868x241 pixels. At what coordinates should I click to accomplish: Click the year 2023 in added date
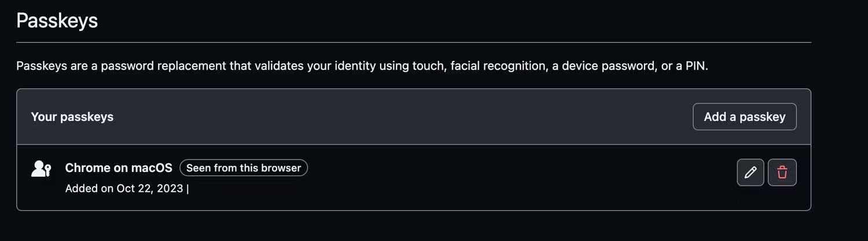tap(171, 188)
